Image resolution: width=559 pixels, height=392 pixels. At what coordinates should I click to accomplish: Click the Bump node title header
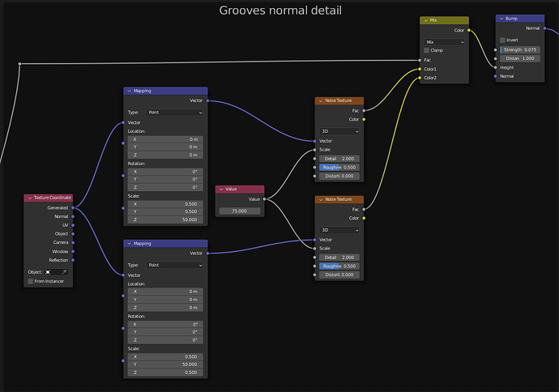(x=520, y=19)
